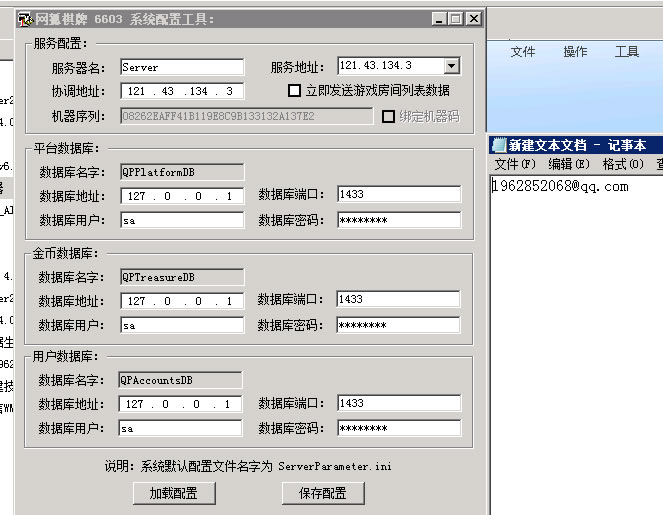Click the 加载配置 button
Image resolution: width=663 pixels, height=515 pixels.
click(x=173, y=493)
